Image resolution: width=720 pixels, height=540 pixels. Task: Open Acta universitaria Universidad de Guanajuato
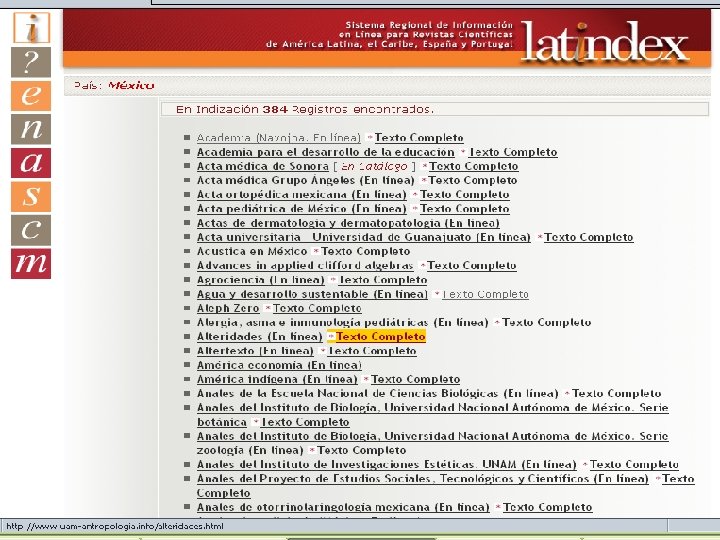[364, 237]
